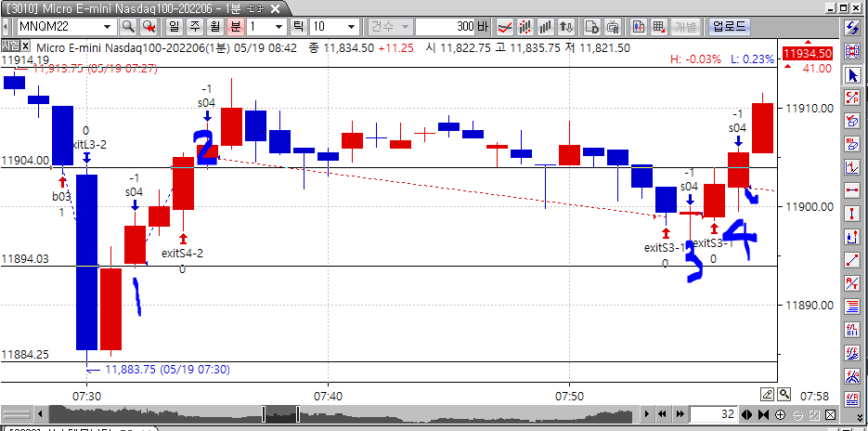Toggle the tick (틱) period button

[297, 26]
